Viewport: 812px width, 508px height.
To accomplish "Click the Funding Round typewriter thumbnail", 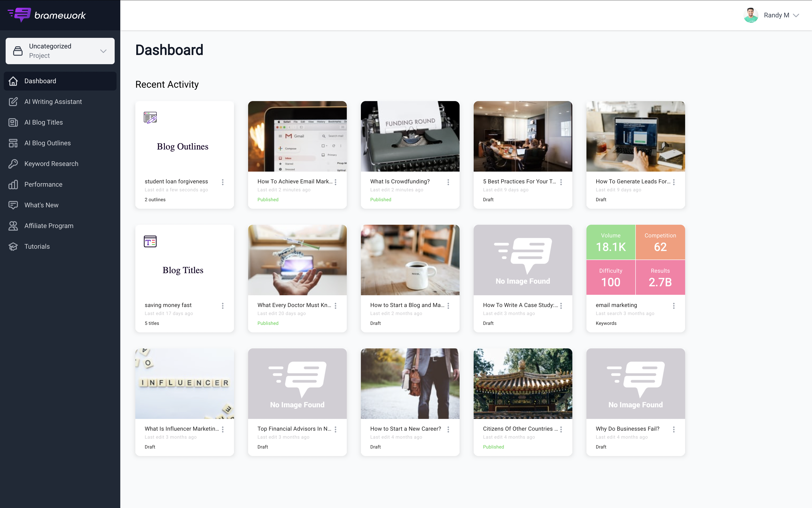I will pos(410,136).
